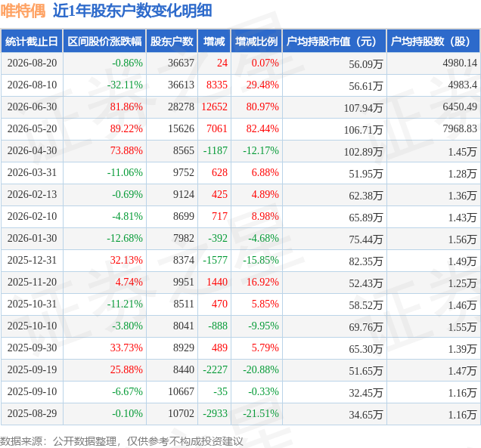The width and height of the screenshot is (481, 448).
Task: Click the 户均持股市值（元） column header
Action: (x=334, y=41)
